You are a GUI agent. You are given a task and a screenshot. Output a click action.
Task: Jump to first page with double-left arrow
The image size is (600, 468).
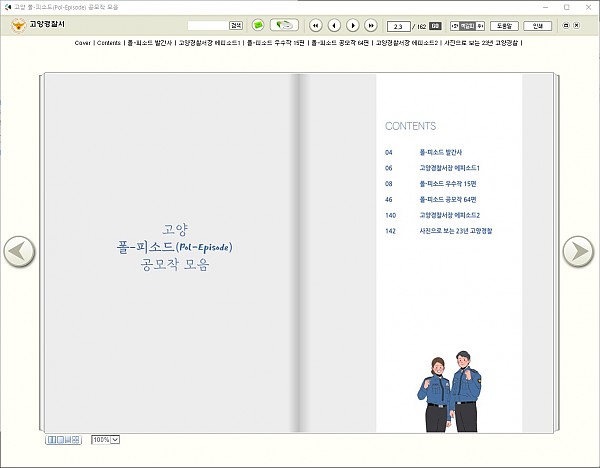[x=315, y=26]
